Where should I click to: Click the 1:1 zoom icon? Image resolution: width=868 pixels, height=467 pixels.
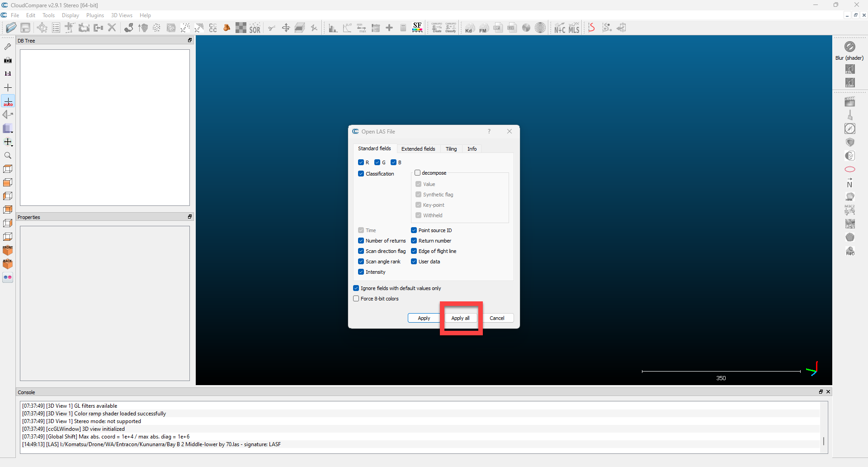8,74
